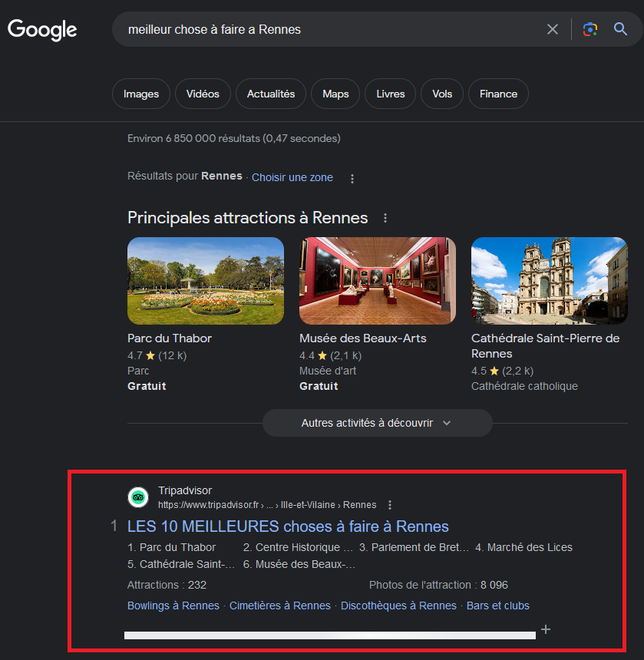Open the Musée des Beaux-Arts photo
644x660 pixels.
click(x=378, y=281)
